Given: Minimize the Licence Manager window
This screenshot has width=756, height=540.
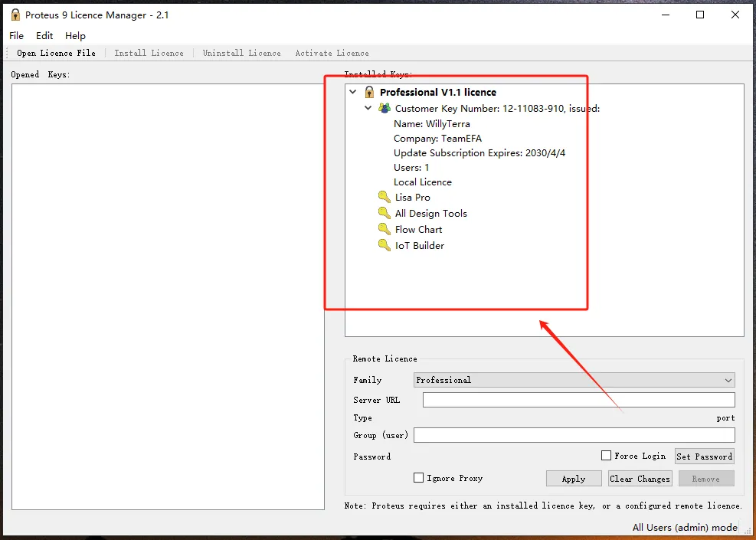Looking at the screenshot, I should [666, 15].
